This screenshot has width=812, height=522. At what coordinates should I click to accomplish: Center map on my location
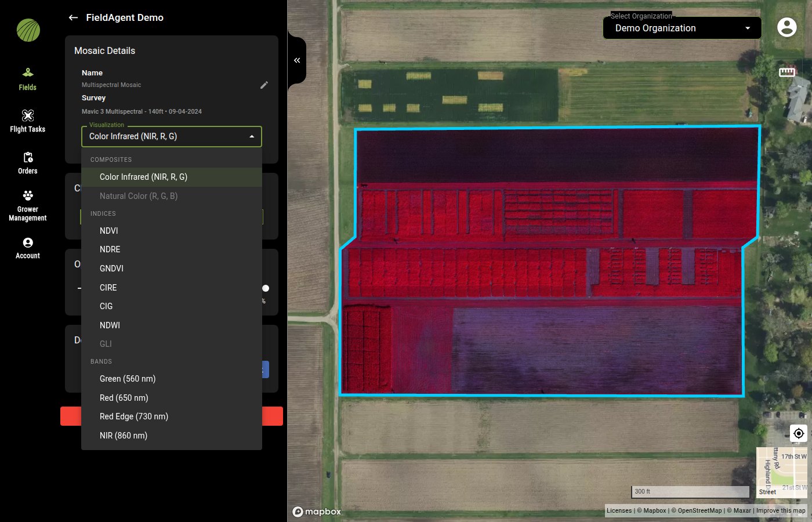(799, 433)
